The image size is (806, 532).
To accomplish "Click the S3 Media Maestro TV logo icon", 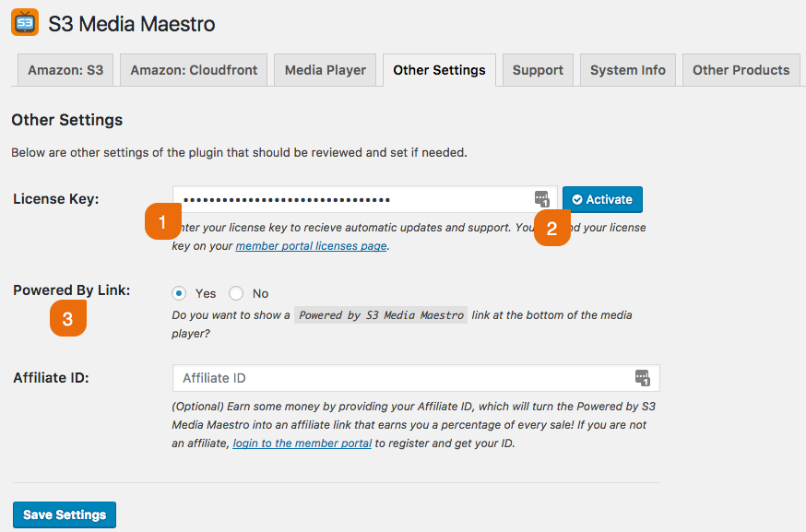I will (x=26, y=22).
